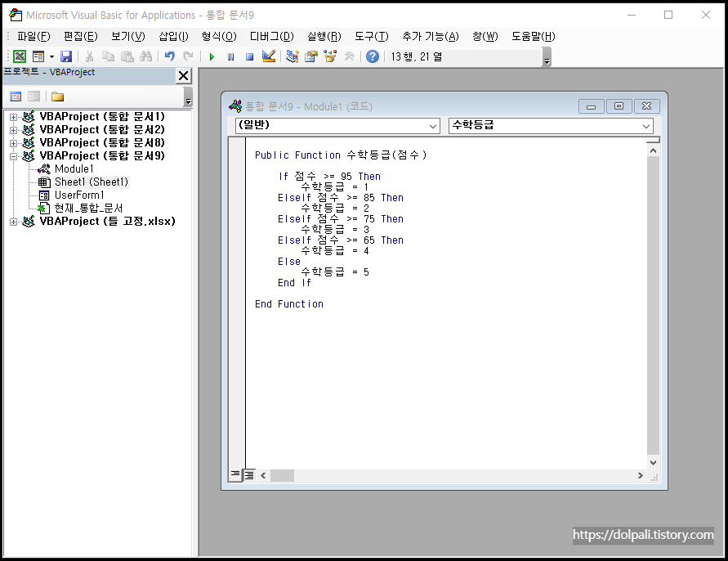Image resolution: width=728 pixels, height=561 pixels.
Task: Expand the VBAProject (틀 고정.xlsx) node
Action: [13, 222]
